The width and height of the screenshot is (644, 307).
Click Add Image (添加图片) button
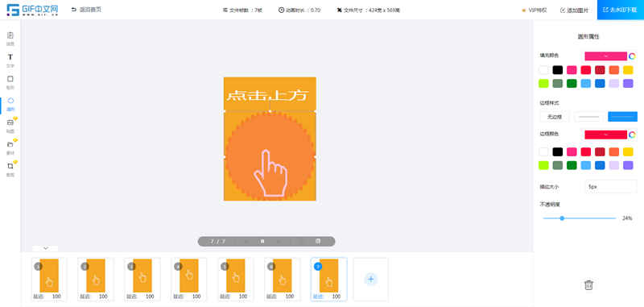pyautogui.click(x=574, y=10)
